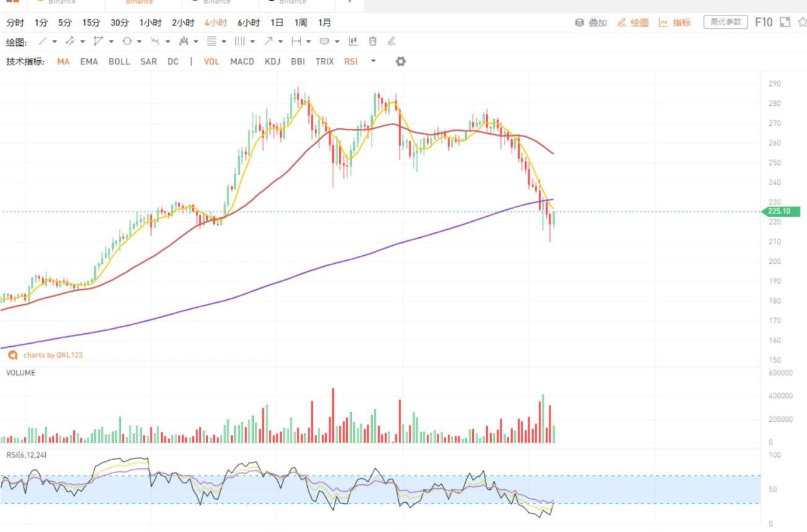Click the 最优参数 button
This screenshot has width=807, height=532.
click(x=725, y=22)
